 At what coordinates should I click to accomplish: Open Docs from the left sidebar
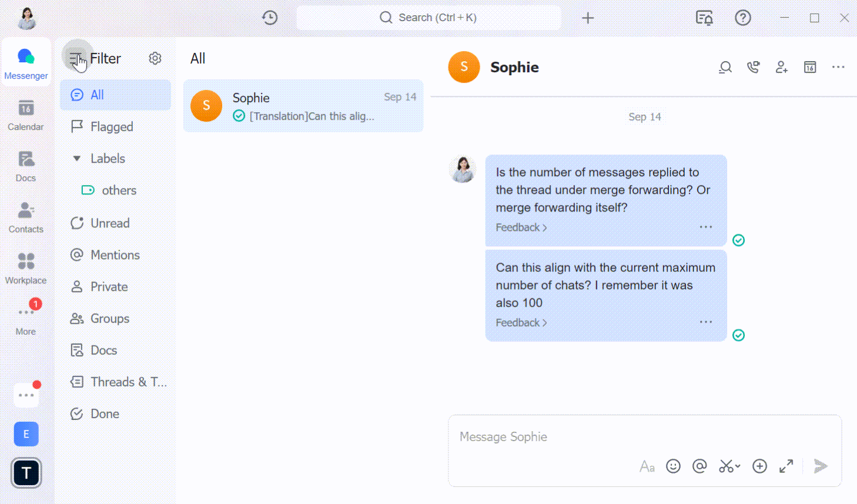[x=26, y=165]
